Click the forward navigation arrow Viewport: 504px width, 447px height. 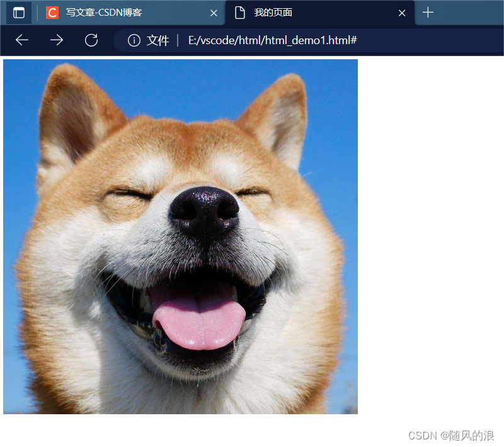coord(56,40)
